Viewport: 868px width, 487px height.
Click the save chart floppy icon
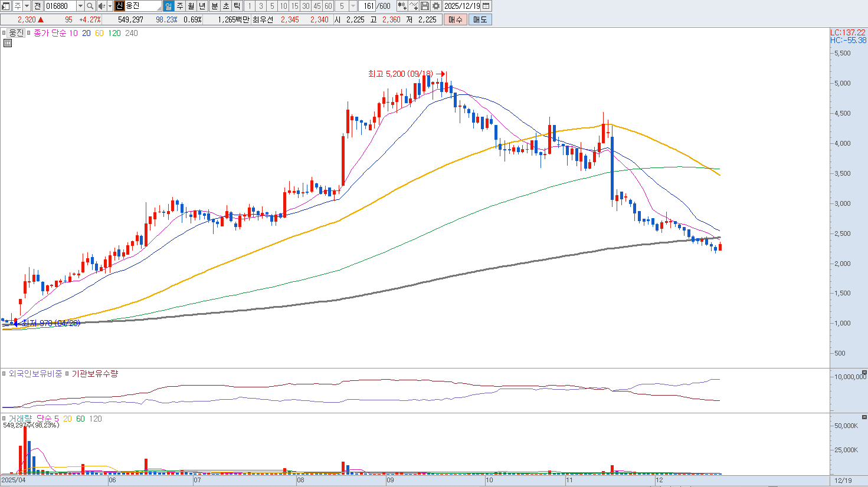click(x=425, y=6)
